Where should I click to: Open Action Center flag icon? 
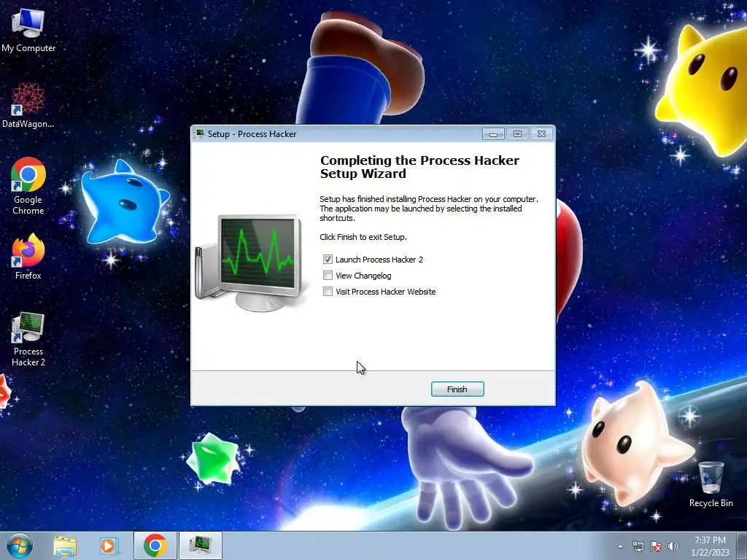click(x=656, y=546)
